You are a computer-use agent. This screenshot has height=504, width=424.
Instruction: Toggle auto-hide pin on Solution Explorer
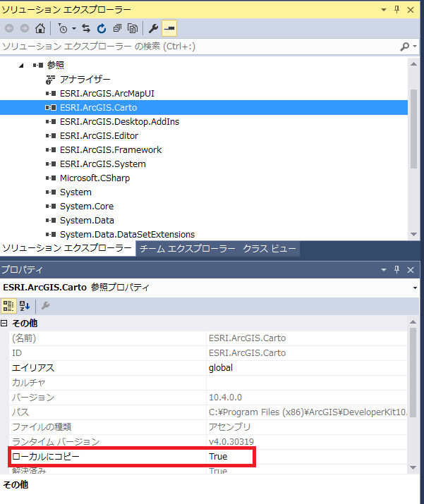click(397, 10)
